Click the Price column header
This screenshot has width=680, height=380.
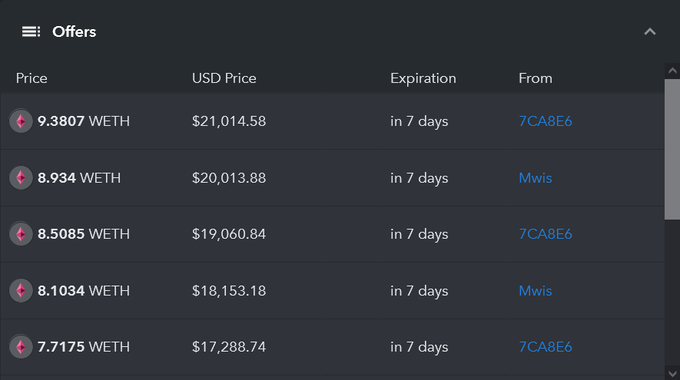click(32, 79)
